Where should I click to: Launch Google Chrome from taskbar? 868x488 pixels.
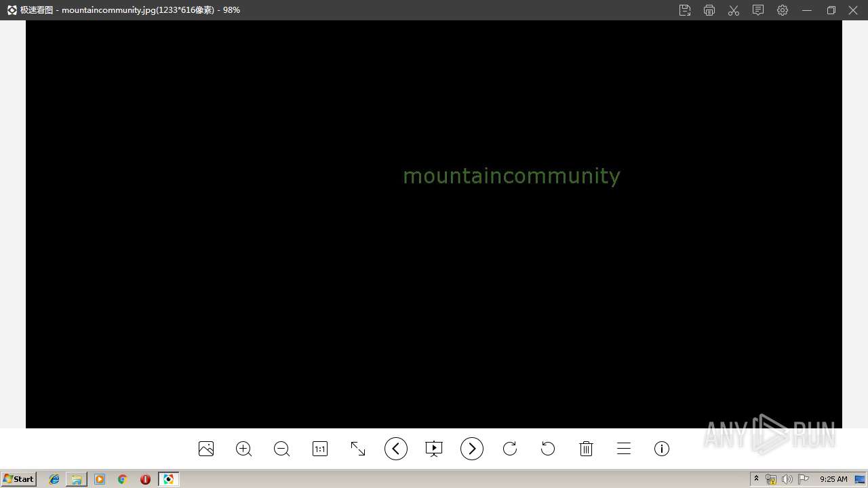point(122,479)
